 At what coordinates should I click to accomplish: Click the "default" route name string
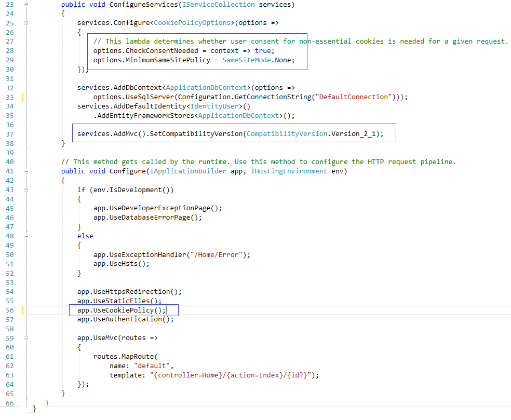coord(152,366)
